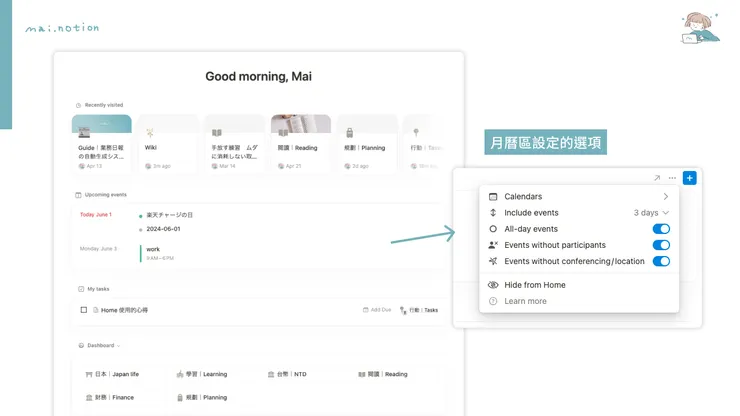The height and width of the screenshot is (416, 740).
Task: Click the 楽天チャージの日 event
Action: (x=169, y=215)
